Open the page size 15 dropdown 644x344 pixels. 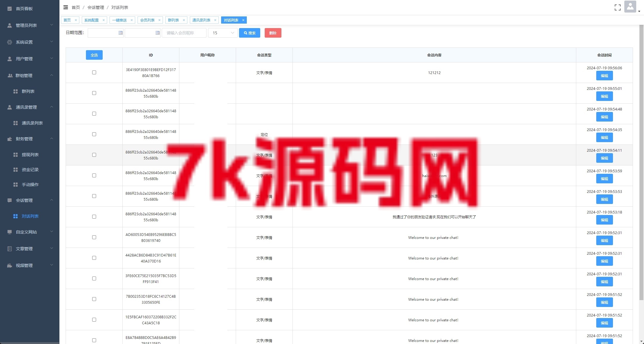(x=223, y=33)
